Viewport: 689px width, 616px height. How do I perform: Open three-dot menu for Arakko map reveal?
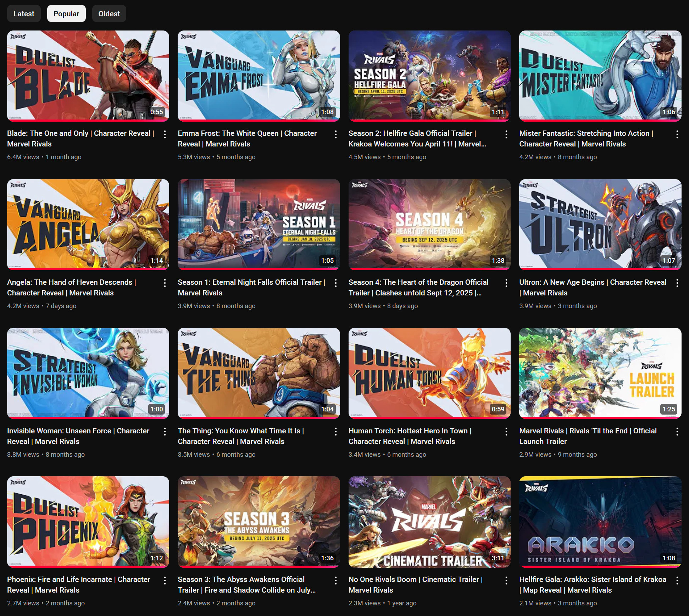click(677, 581)
